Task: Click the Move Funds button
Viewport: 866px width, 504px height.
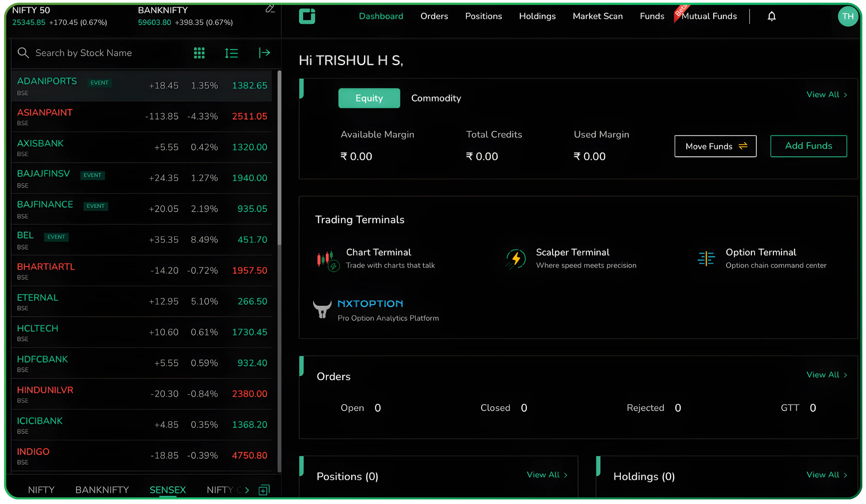Action: [x=715, y=146]
